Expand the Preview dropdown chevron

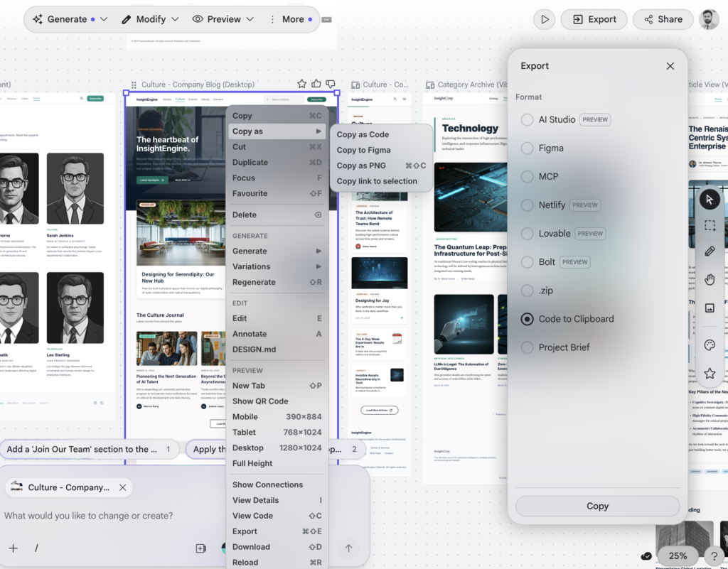click(250, 19)
